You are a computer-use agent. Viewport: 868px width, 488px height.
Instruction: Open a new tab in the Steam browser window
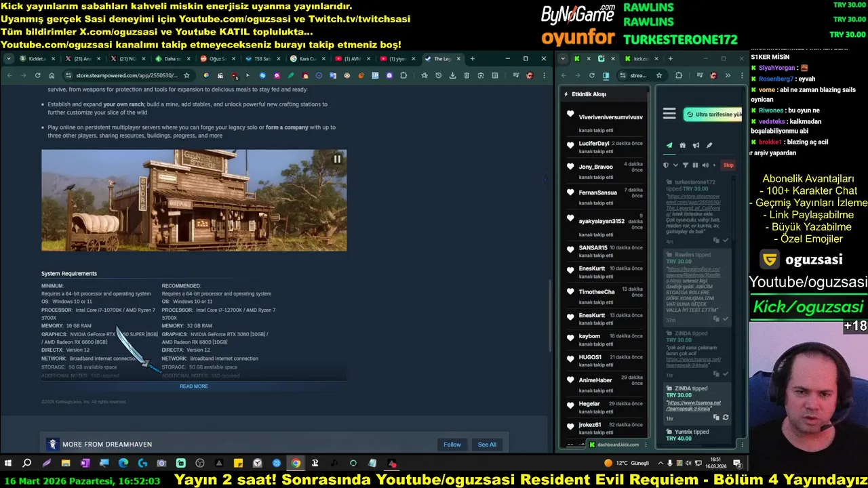(472, 59)
